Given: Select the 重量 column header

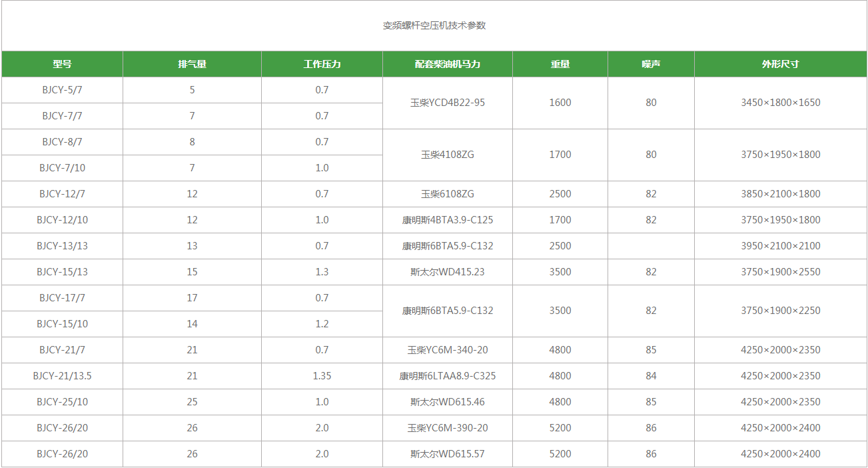Looking at the screenshot, I should (560, 65).
